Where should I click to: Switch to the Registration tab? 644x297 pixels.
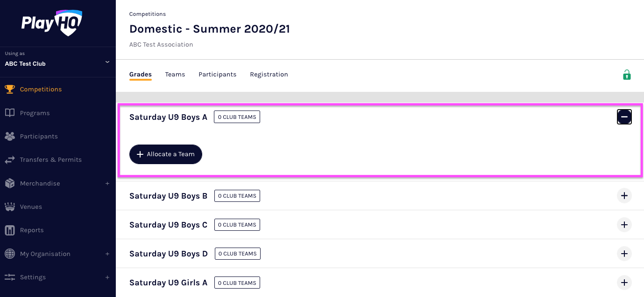[269, 75]
